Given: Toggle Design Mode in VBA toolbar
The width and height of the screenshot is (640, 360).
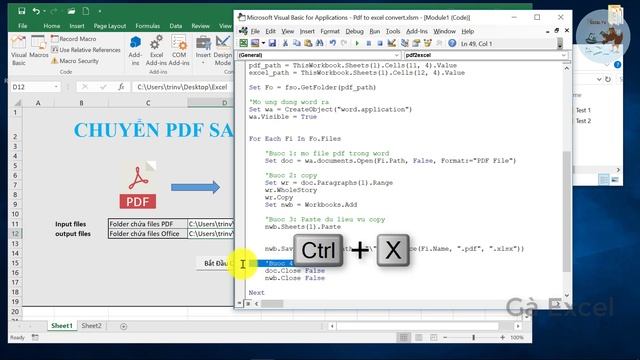Looking at the screenshot, I should pos(392,43).
